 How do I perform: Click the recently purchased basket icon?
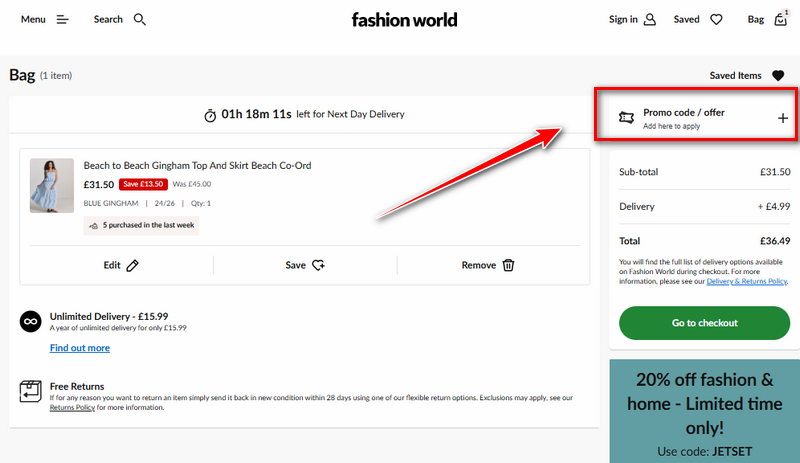coord(93,226)
